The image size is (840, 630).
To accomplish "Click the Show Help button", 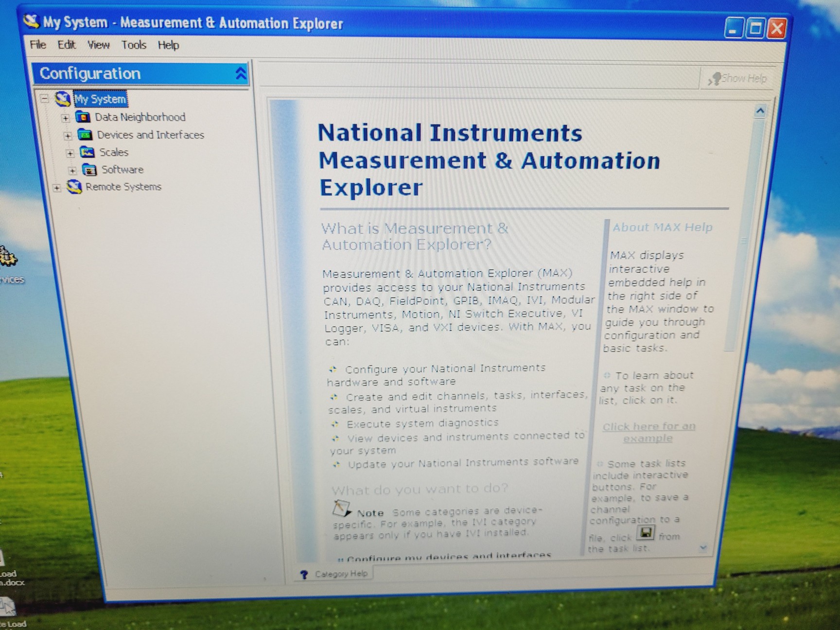I will pos(738,78).
